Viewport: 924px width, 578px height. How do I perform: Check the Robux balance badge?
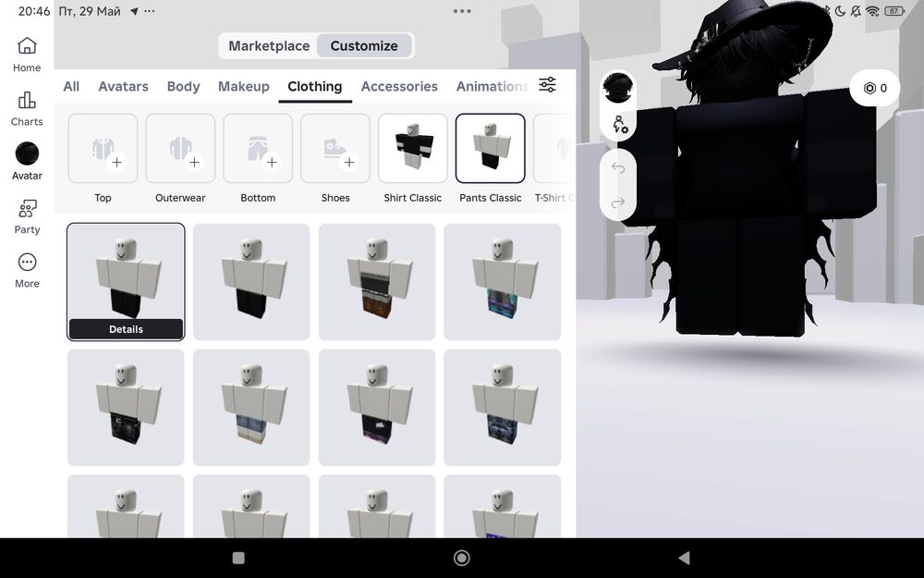tap(875, 88)
